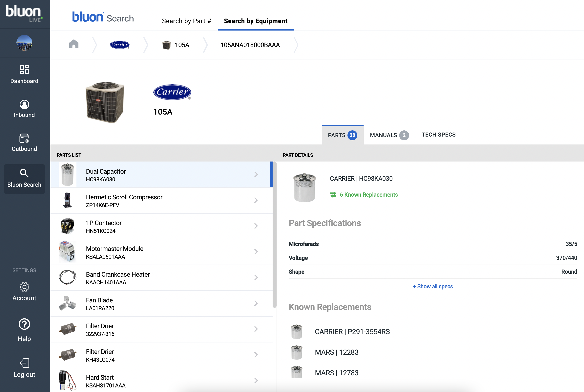Click the Filter Drier 322937-316 thumbnail
Image resolution: width=584 pixels, height=392 pixels.
pos(68,329)
